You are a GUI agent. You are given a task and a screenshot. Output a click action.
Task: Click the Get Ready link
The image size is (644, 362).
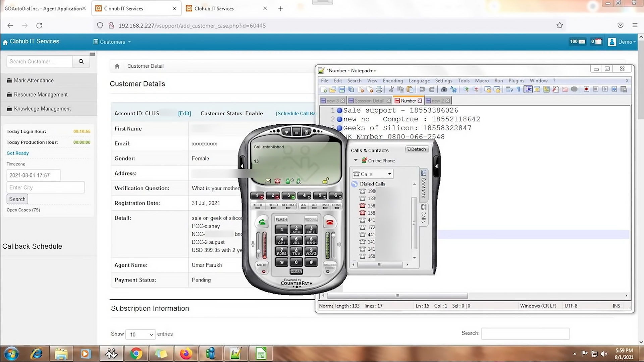click(18, 153)
